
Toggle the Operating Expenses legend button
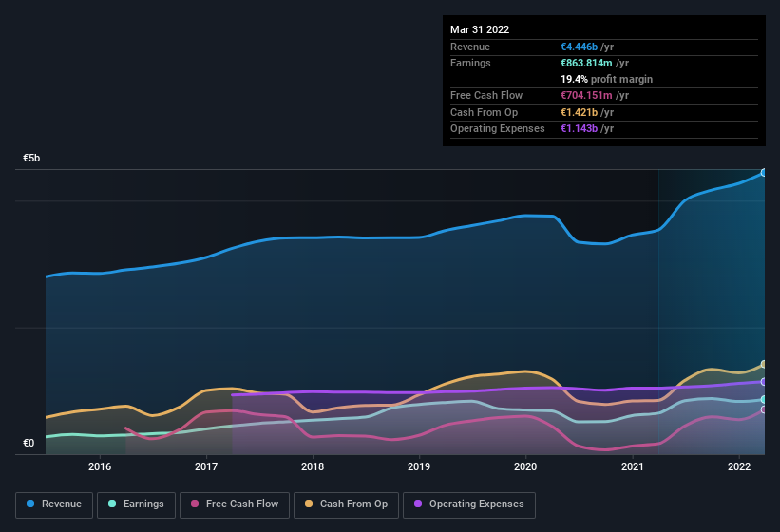coord(468,504)
